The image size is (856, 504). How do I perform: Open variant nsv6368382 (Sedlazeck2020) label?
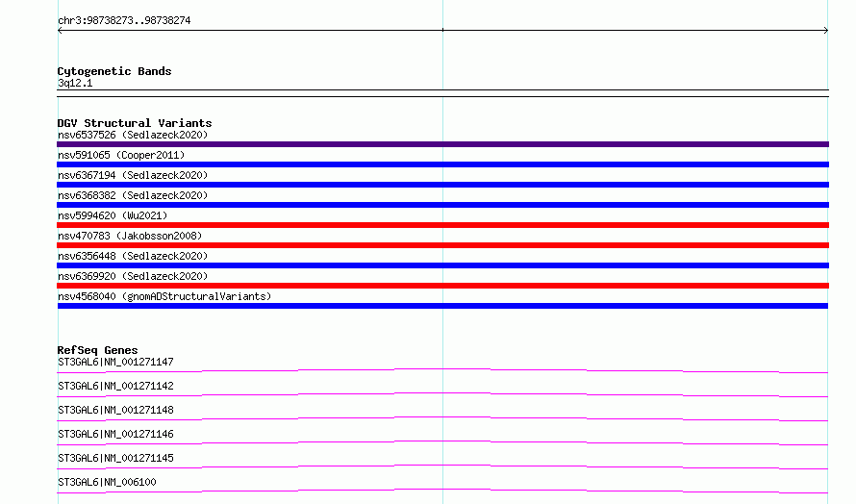[x=133, y=195]
